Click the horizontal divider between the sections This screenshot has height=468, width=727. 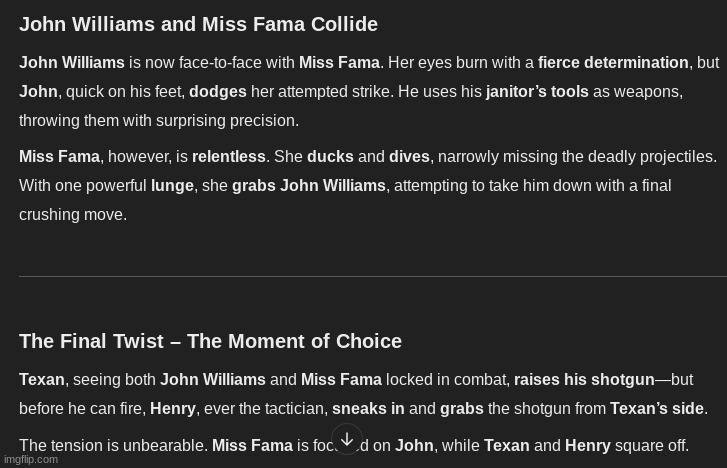(x=372, y=276)
